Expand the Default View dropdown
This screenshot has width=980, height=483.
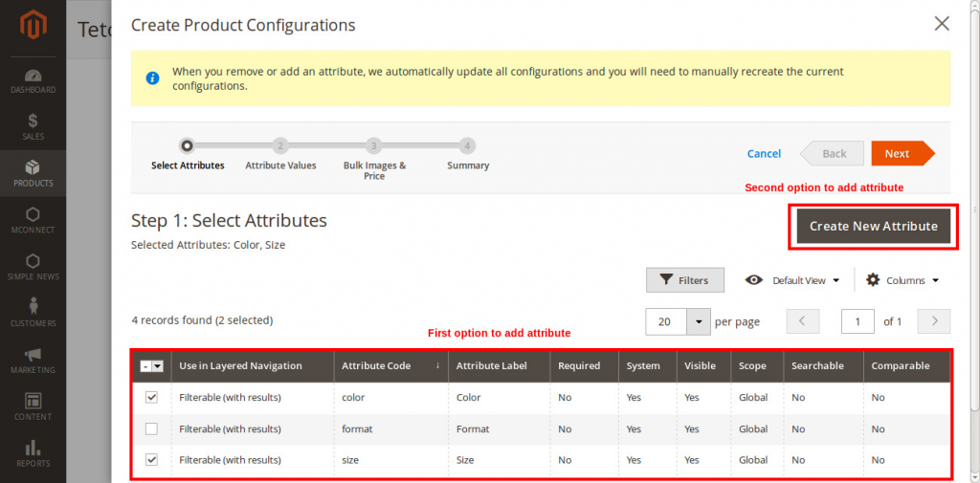[792, 280]
